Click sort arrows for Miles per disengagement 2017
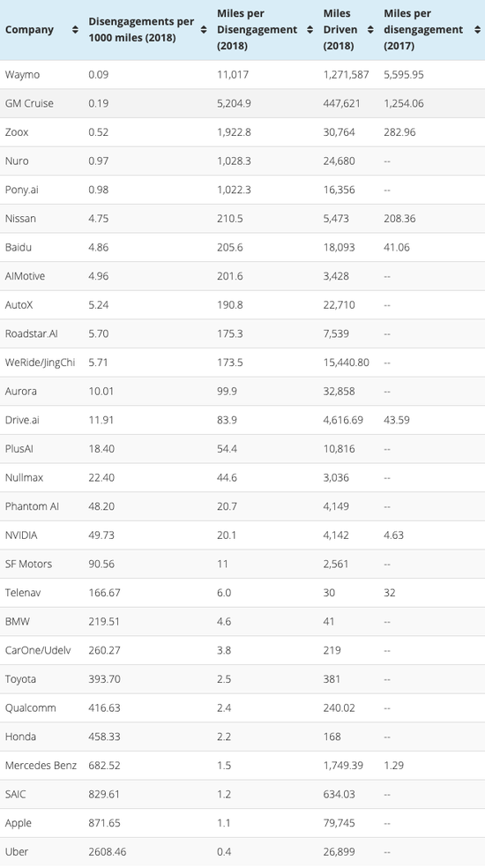 [x=477, y=30]
